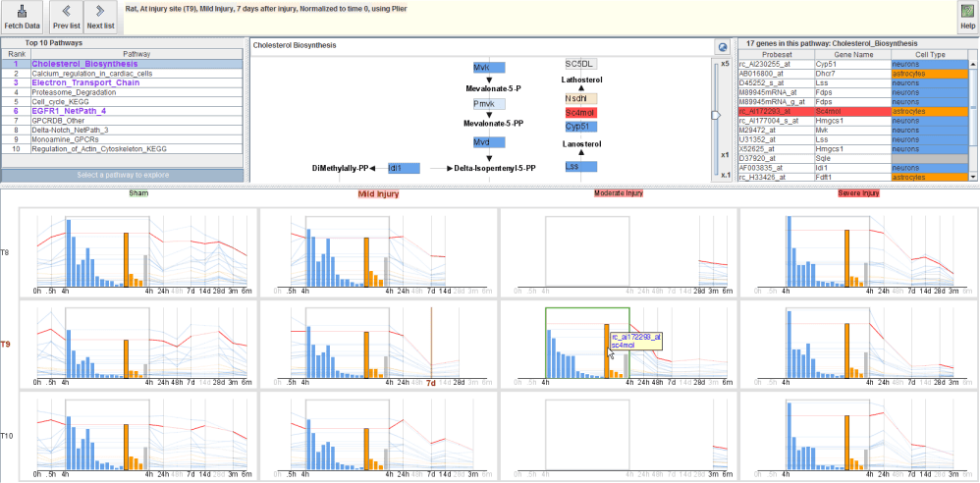Screen dimensions: 980x483
Task: Select the Cyp51 gene node in the pathway
Action: click(x=580, y=127)
